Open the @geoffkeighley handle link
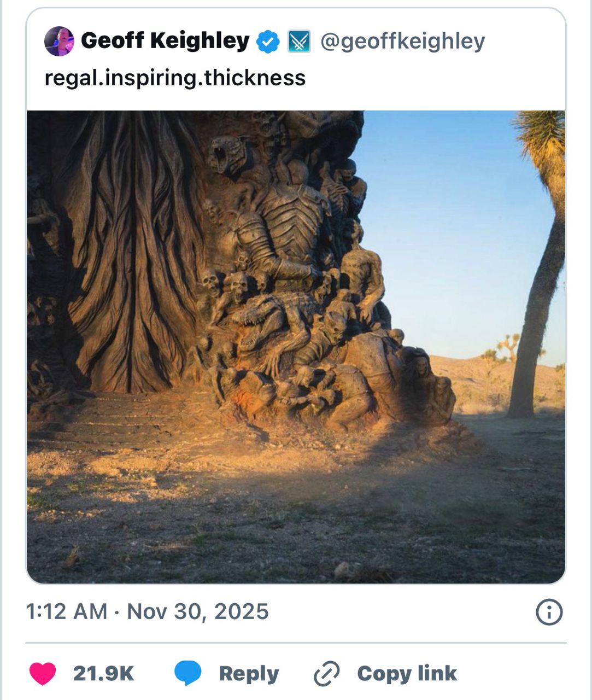The image size is (592, 700). [402, 41]
